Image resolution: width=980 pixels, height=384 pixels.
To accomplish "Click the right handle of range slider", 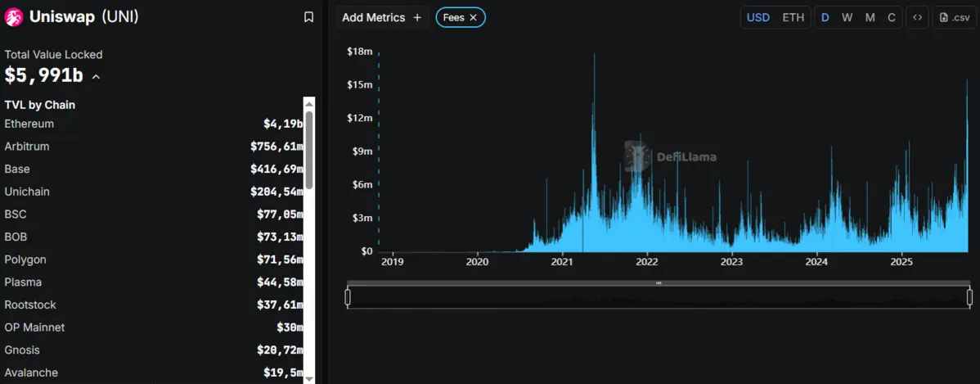I will click(969, 296).
